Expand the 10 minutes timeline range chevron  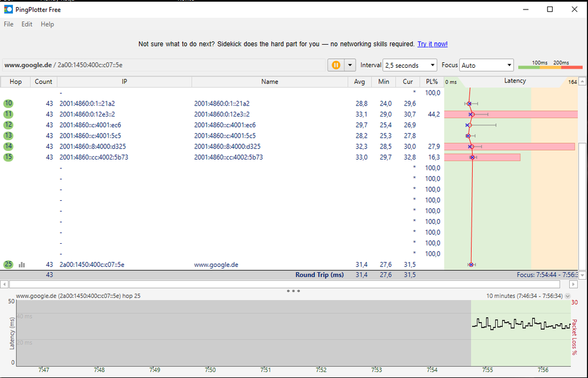(567, 296)
